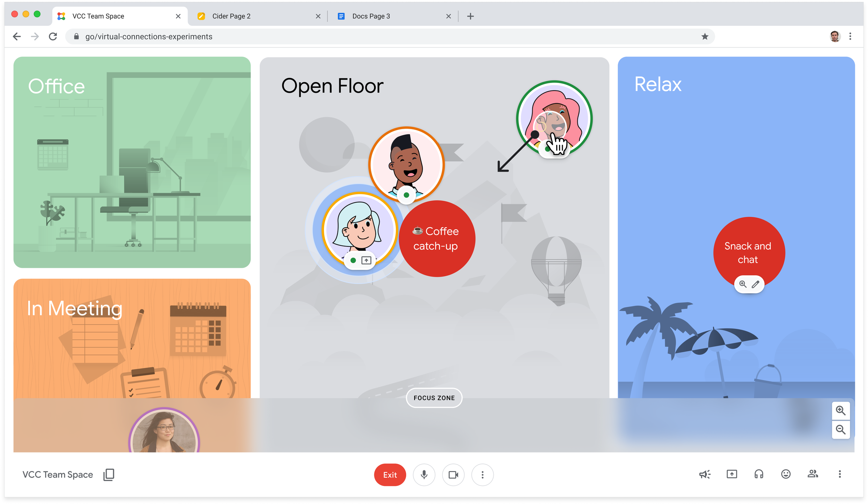Toggle the headphones audio icon
Viewport: 868px width, 504px height.
click(x=759, y=474)
